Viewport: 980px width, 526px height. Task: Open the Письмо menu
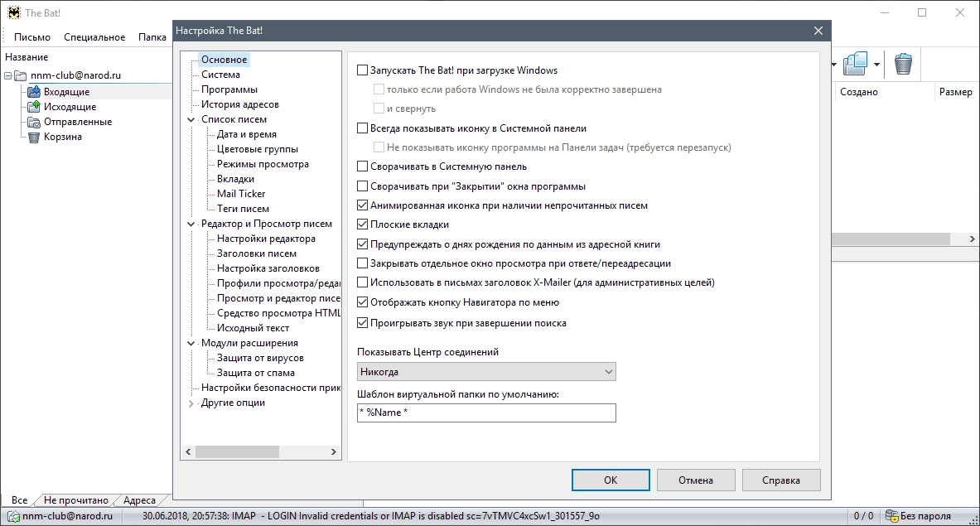[x=31, y=37]
